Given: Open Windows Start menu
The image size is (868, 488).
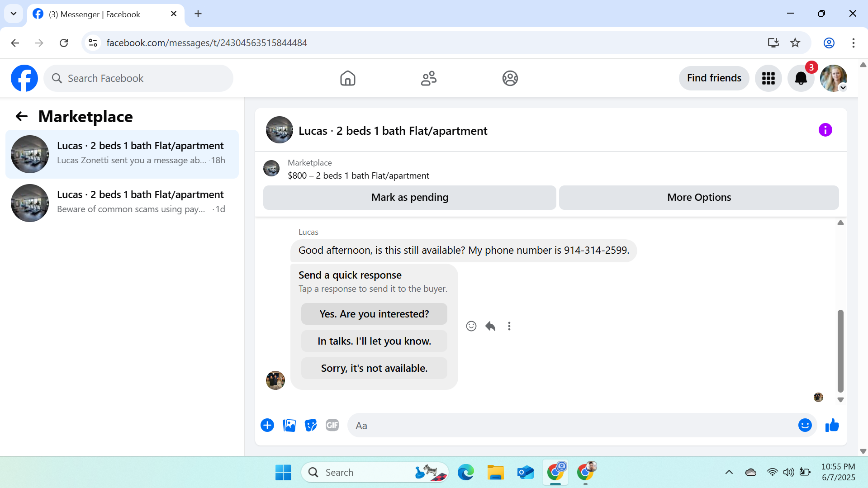Looking at the screenshot, I should (x=283, y=472).
